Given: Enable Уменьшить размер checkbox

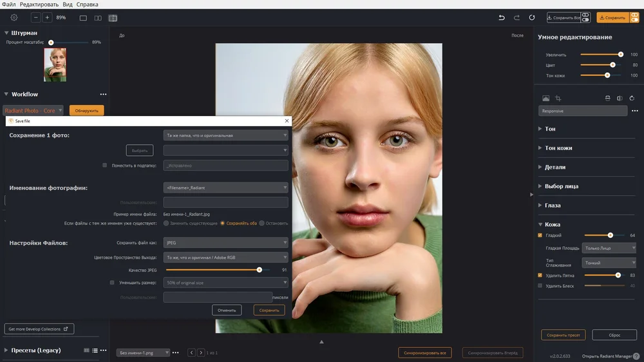Looking at the screenshot, I should 112,282.
